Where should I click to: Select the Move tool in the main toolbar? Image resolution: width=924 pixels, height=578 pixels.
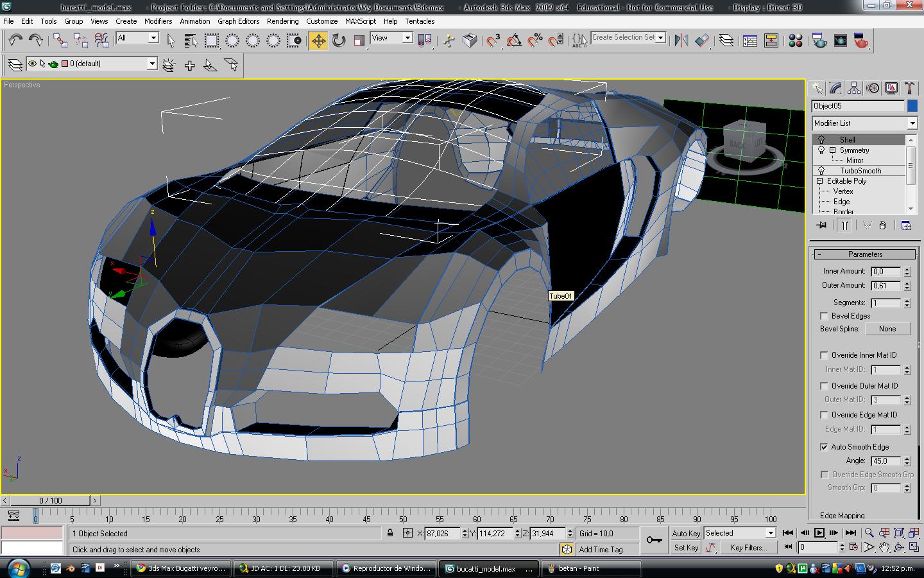(x=318, y=41)
